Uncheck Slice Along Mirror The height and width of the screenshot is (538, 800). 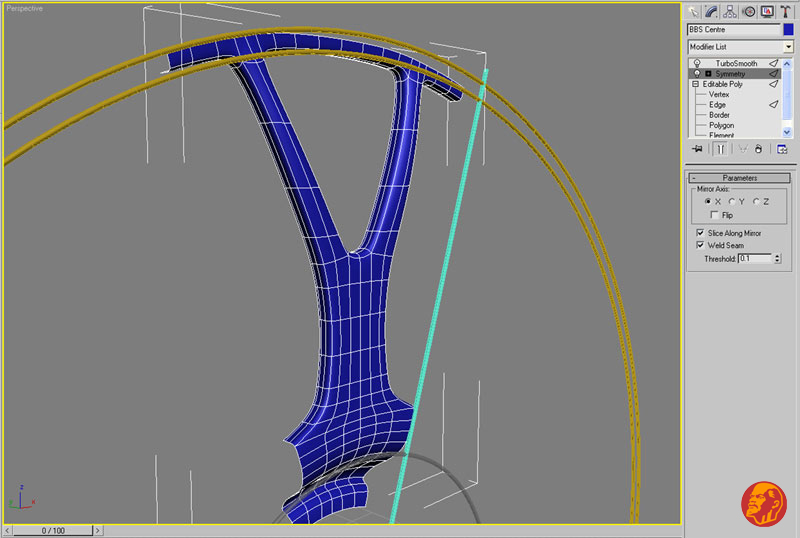point(701,233)
